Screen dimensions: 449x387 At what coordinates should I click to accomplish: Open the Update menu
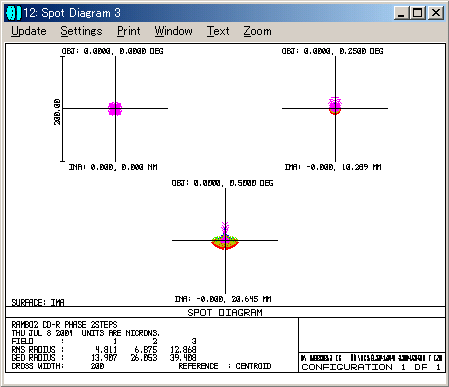[x=29, y=31]
